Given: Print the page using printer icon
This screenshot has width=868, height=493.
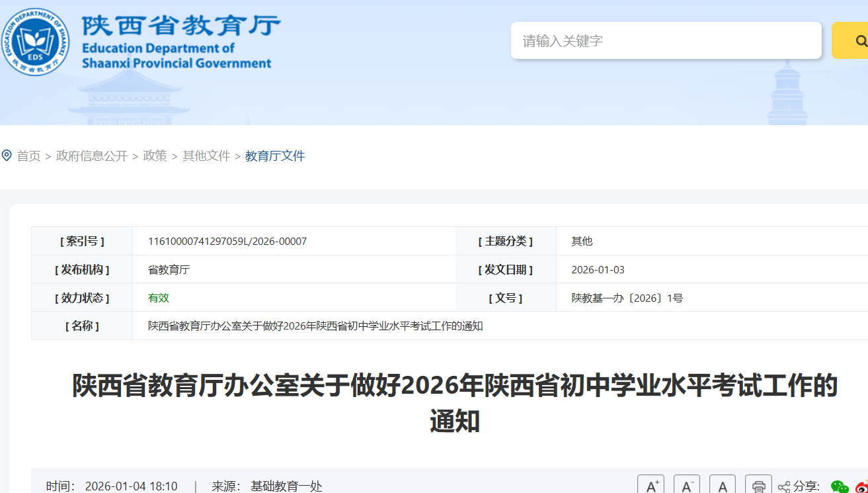Looking at the screenshot, I should point(758,486).
